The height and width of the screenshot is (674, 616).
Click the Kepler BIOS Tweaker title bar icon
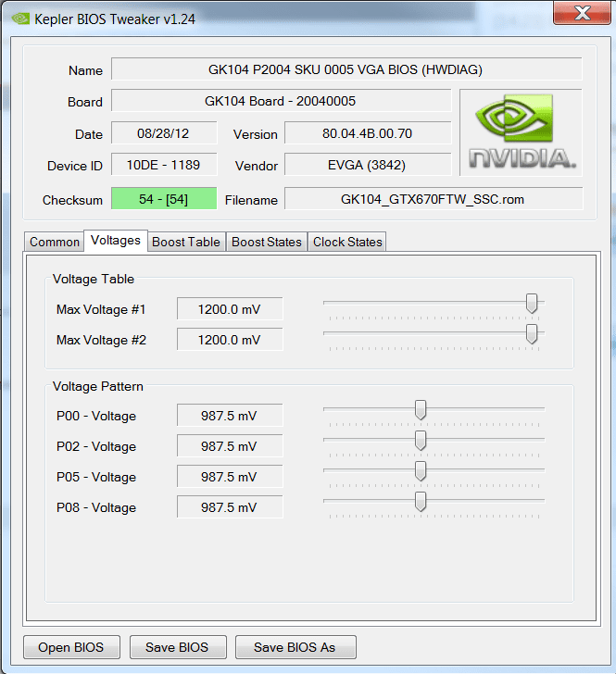pos(20,19)
